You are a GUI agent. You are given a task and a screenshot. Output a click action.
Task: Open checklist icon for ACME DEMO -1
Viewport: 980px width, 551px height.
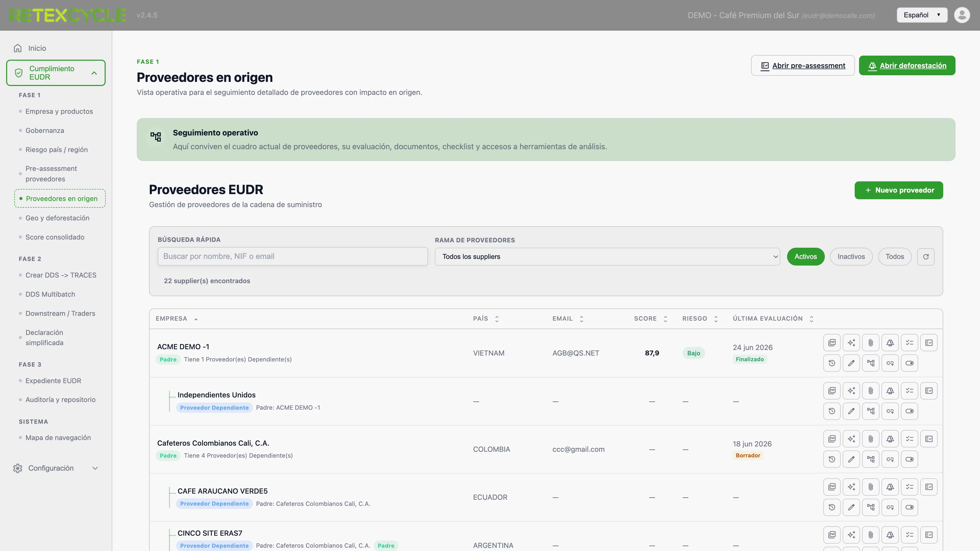[910, 343]
